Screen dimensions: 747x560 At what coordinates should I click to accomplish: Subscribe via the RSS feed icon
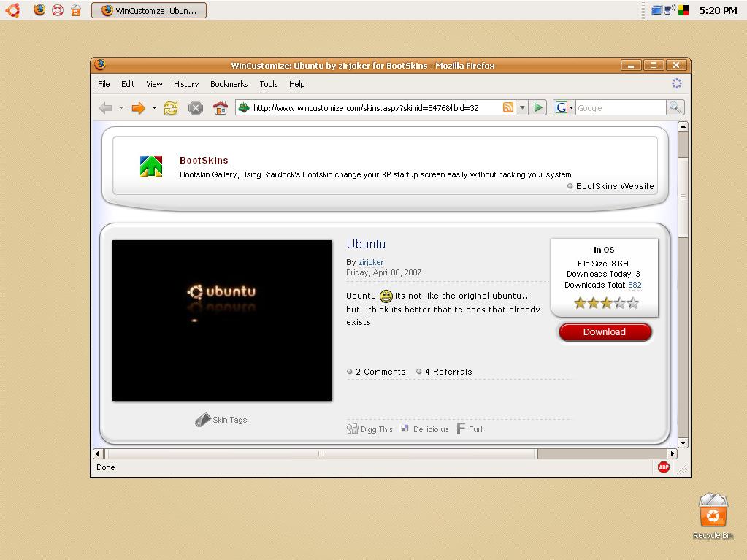point(508,107)
